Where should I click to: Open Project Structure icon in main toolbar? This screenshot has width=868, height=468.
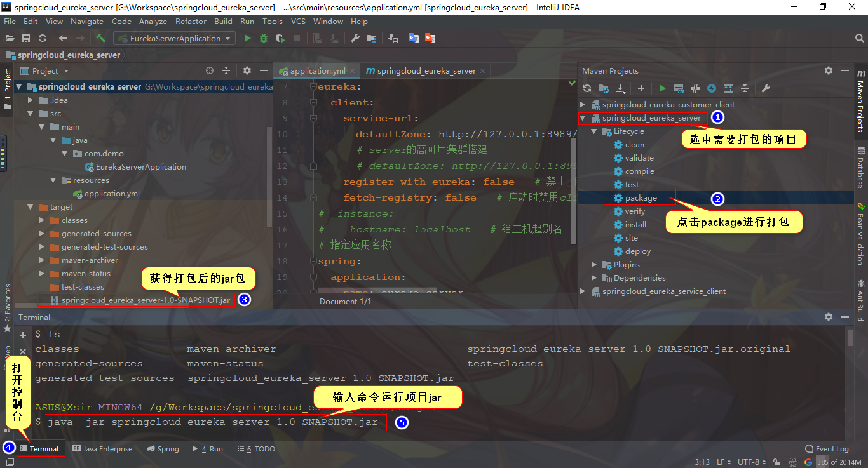click(x=372, y=38)
